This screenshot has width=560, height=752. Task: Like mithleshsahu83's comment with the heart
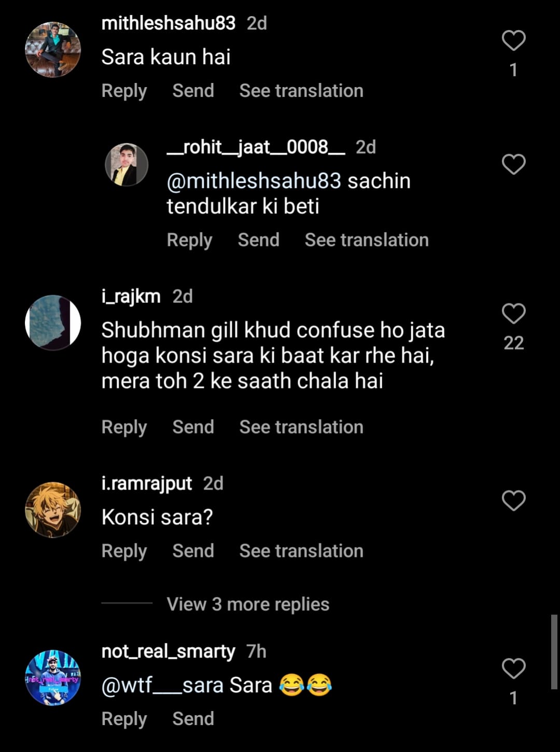513,40
